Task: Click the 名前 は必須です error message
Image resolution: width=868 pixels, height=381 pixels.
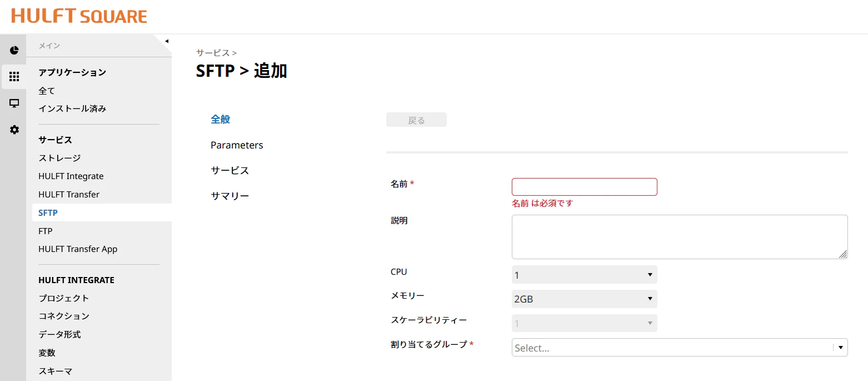Action: 542,203
